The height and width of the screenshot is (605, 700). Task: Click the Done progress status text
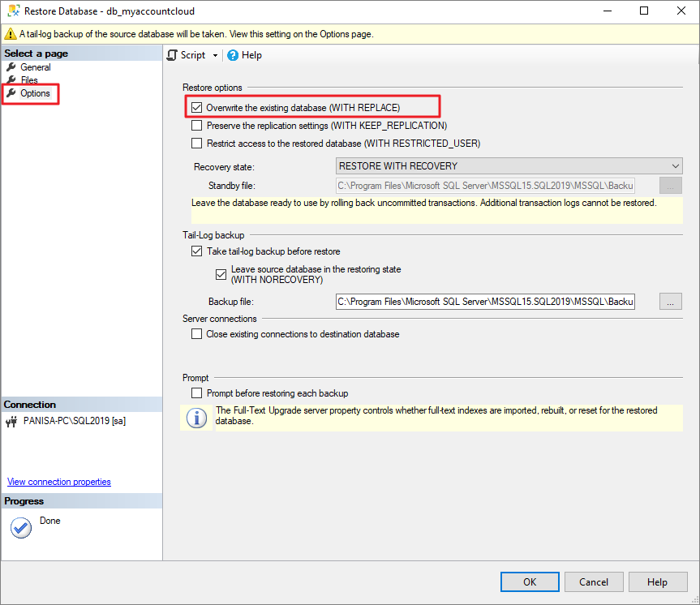(50, 521)
